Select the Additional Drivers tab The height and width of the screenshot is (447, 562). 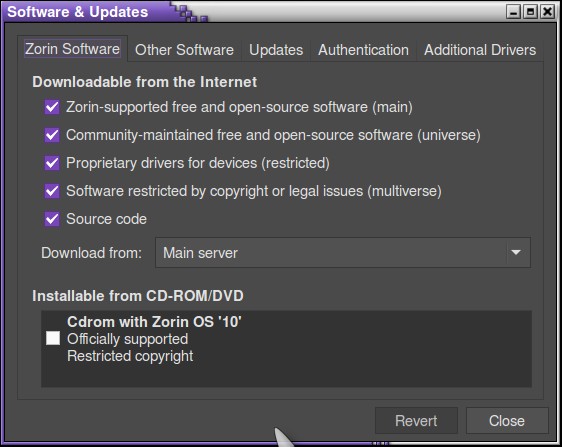pos(480,50)
